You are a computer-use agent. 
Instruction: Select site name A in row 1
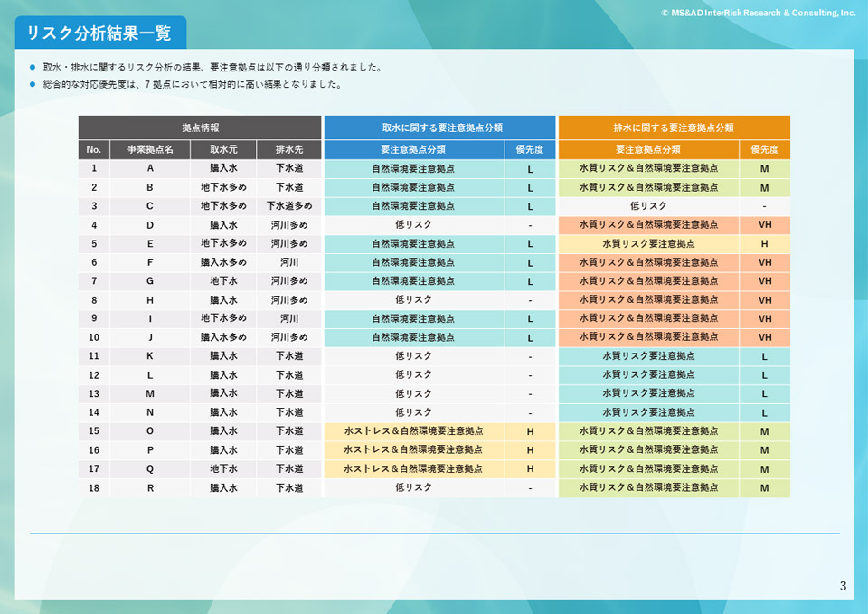tap(150, 168)
